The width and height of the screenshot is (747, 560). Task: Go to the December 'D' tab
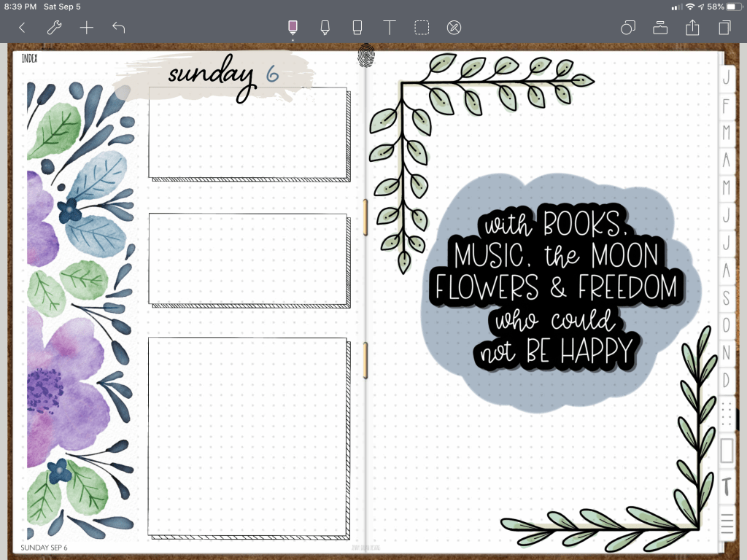pyautogui.click(x=726, y=380)
